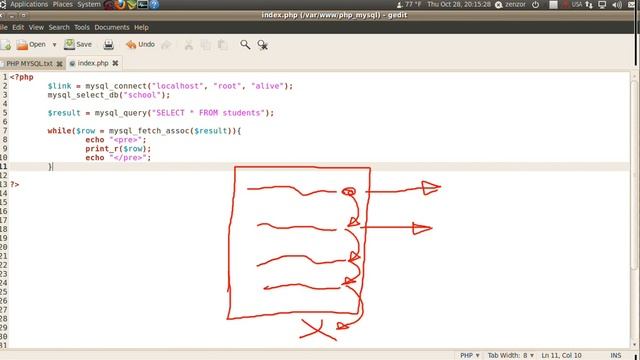
Task: Open the Tools menu
Action: click(82, 27)
